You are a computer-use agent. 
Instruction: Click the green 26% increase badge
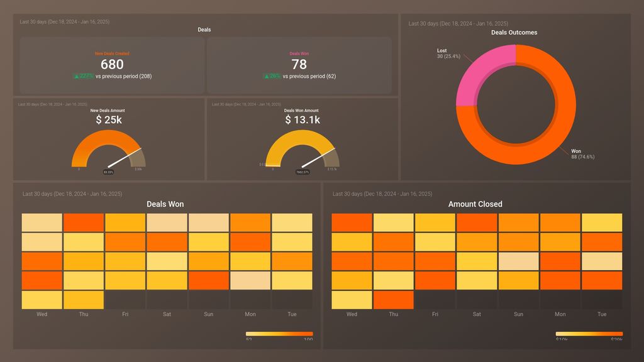[272, 76]
